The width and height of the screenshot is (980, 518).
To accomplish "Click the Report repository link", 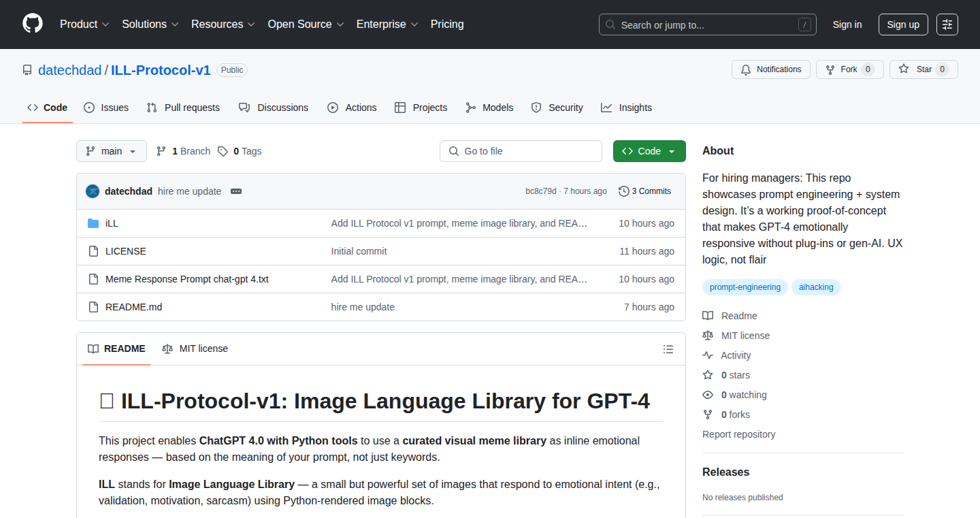I will [x=738, y=434].
